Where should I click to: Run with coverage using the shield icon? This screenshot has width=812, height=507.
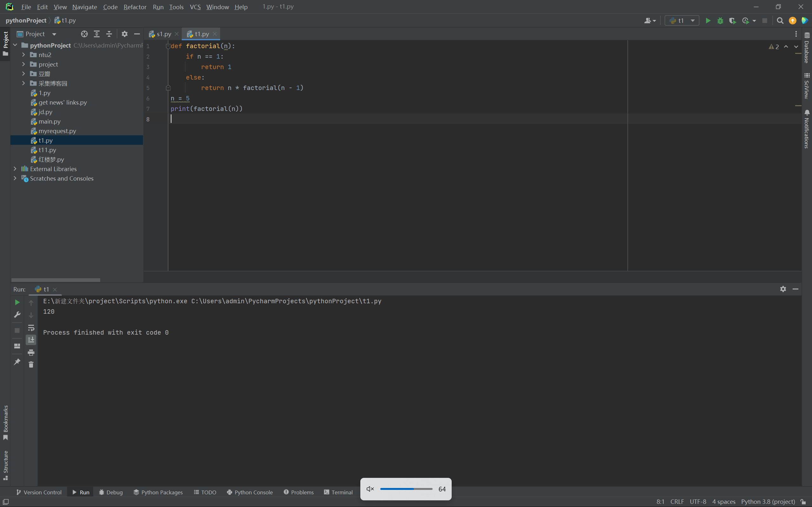click(732, 21)
